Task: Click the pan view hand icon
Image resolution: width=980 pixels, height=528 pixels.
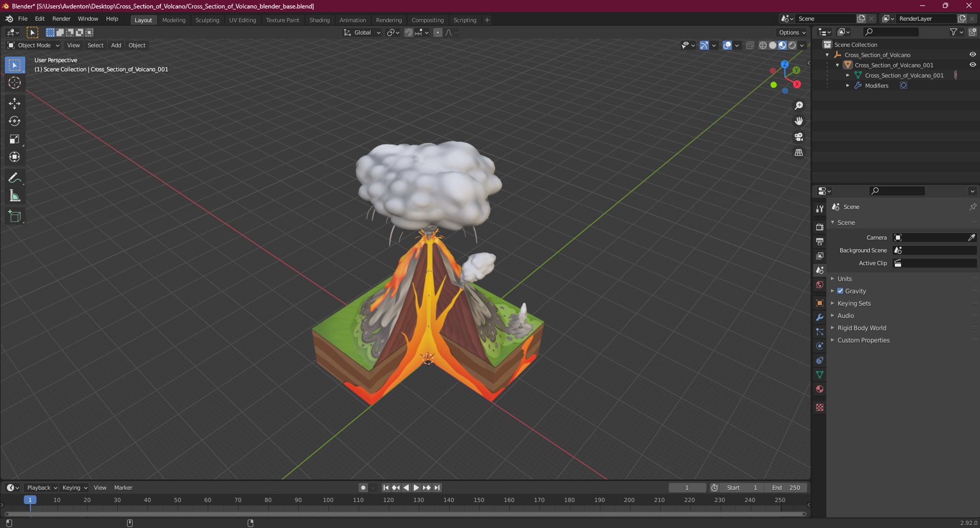Action: [x=799, y=121]
